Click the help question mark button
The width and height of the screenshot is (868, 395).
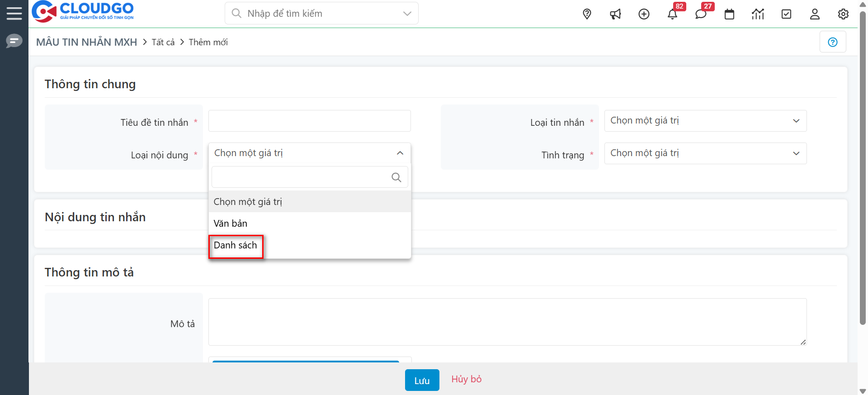(x=832, y=42)
